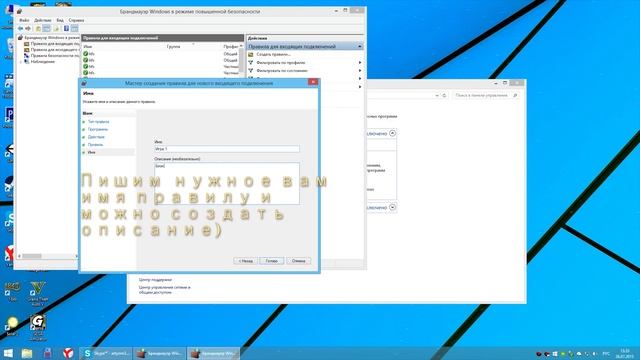Open submenu arrow for Фильтровать по состоянию
Image resolution: width=640 pixels, height=360 pixels.
click(x=360, y=71)
